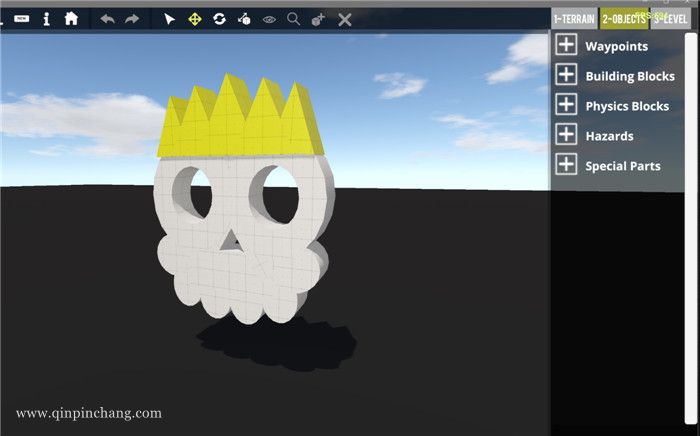Expand the Hazards plus box
This screenshot has width=700, height=436.
pos(566,134)
